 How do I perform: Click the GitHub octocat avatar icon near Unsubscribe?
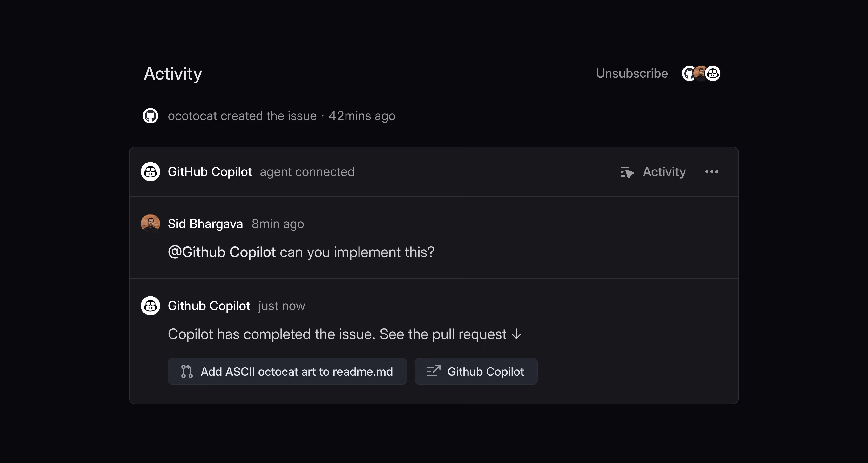[689, 73]
